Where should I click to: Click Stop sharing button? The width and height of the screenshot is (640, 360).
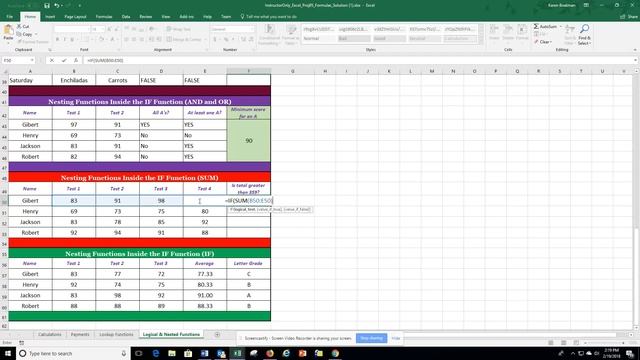pos(371,338)
